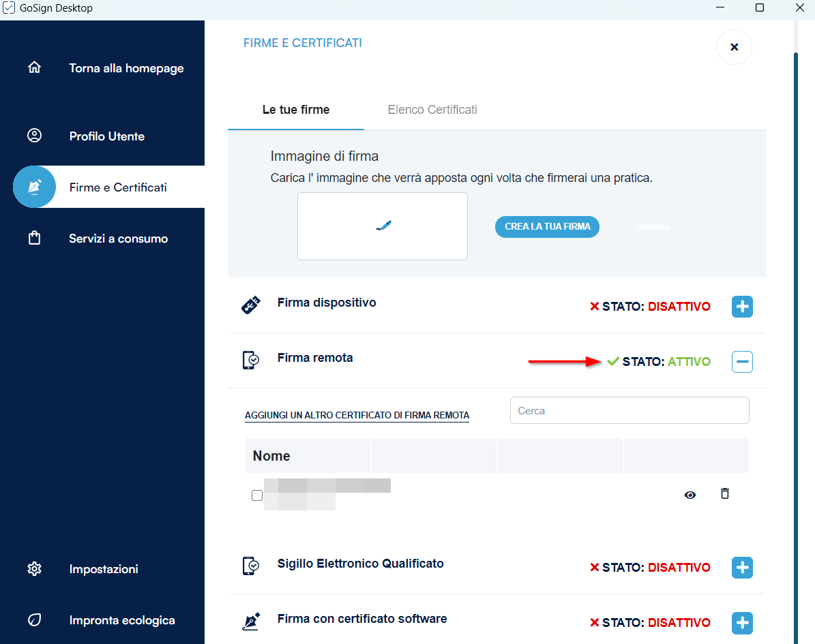Delete the remote certificate with trash icon
The width and height of the screenshot is (815, 644).
724,493
